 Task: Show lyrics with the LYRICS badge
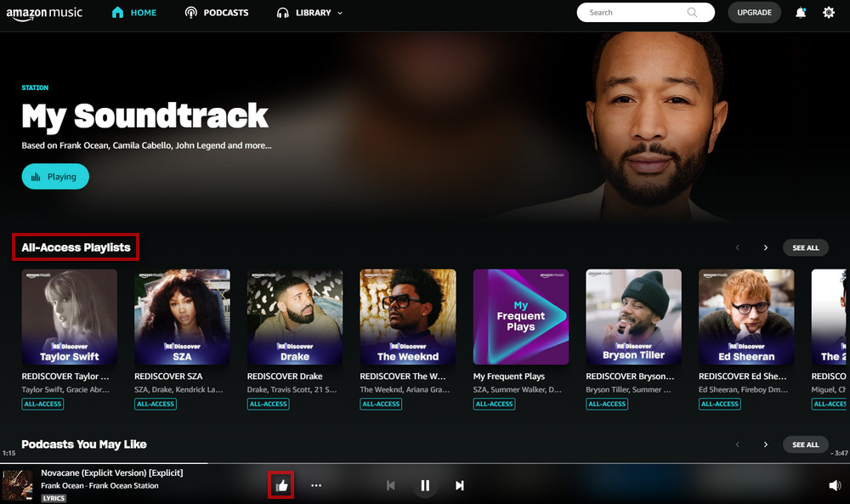pyautogui.click(x=54, y=498)
